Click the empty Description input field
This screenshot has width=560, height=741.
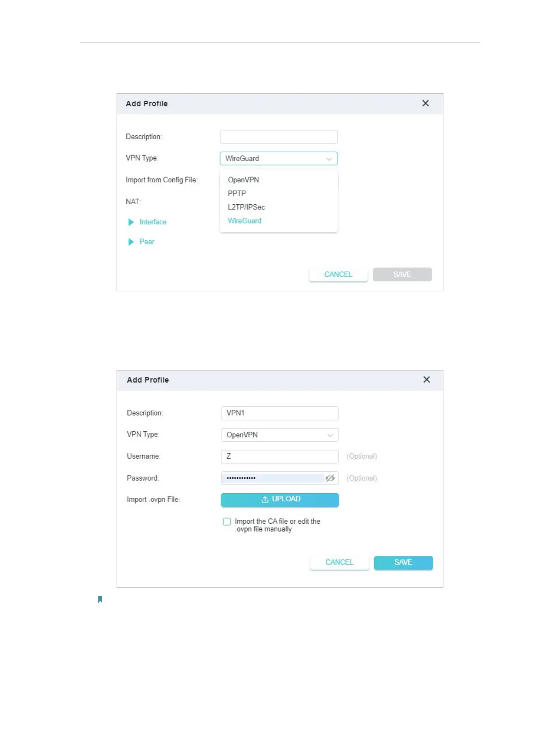point(279,137)
